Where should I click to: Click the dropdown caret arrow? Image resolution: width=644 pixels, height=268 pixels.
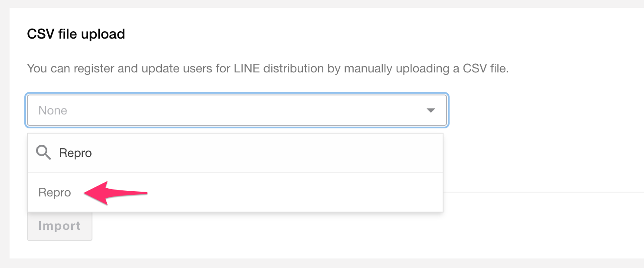tap(430, 111)
